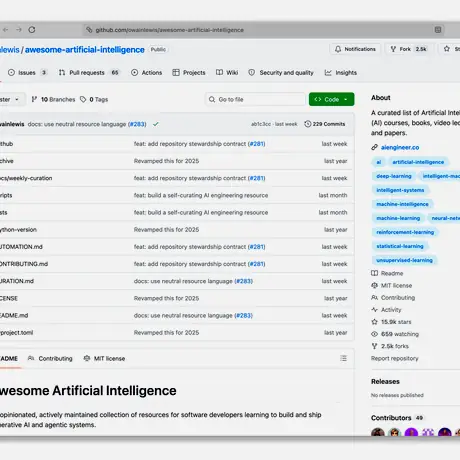460x460 pixels.
Task: Click the statistical-learning topic tag
Action: tap(400, 246)
